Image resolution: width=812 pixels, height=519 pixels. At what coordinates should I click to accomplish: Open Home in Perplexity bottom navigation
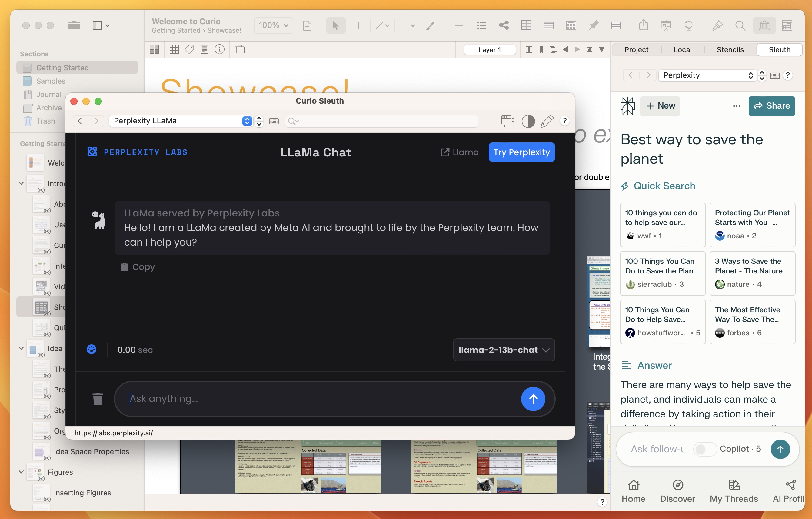click(633, 491)
